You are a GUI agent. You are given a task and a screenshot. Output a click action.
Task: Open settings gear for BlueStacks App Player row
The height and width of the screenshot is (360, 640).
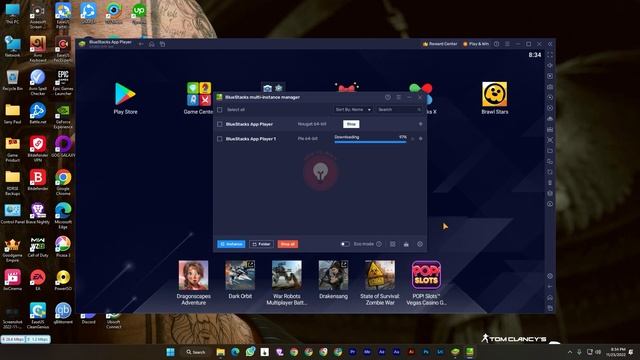coord(420,124)
